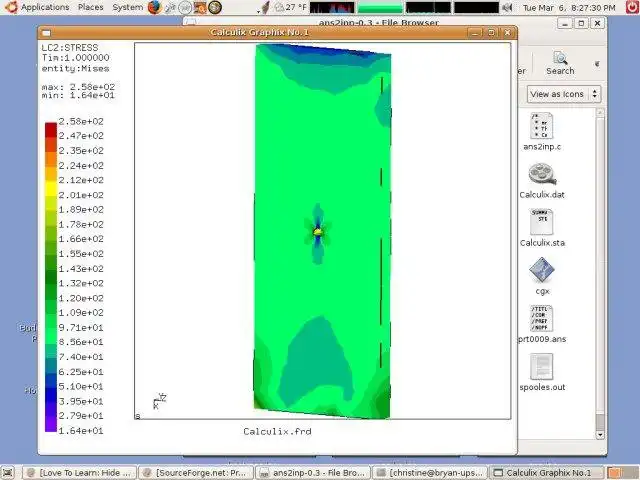Click the Search icon in file browser
The height and width of the screenshot is (480, 640).
tap(560, 63)
